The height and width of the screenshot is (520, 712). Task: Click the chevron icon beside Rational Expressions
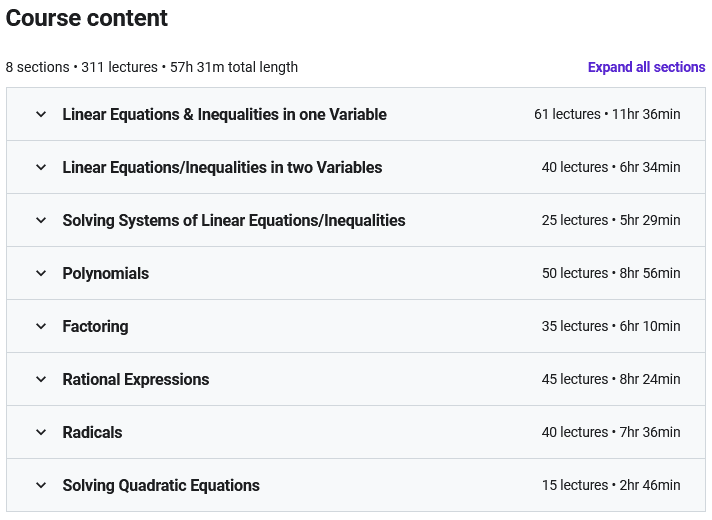pyautogui.click(x=41, y=379)
